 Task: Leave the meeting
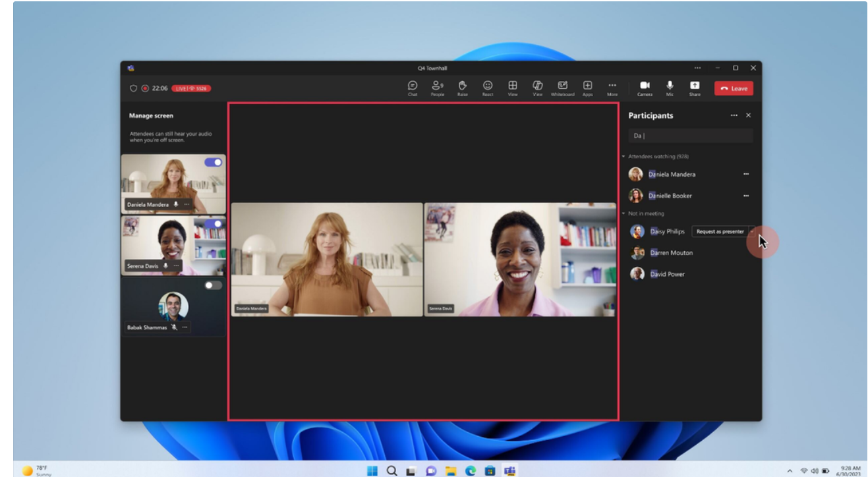(x=734, y=88)
